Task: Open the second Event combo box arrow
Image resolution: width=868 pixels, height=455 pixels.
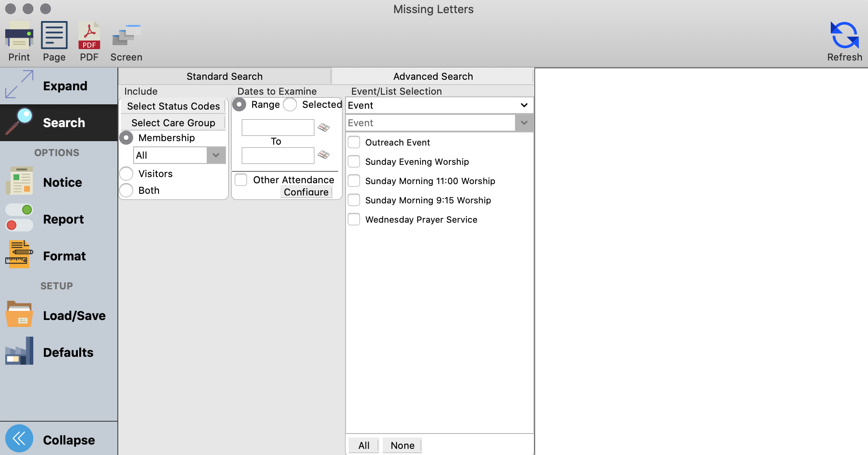Action: pyautogui.click(x=524, y=123)
